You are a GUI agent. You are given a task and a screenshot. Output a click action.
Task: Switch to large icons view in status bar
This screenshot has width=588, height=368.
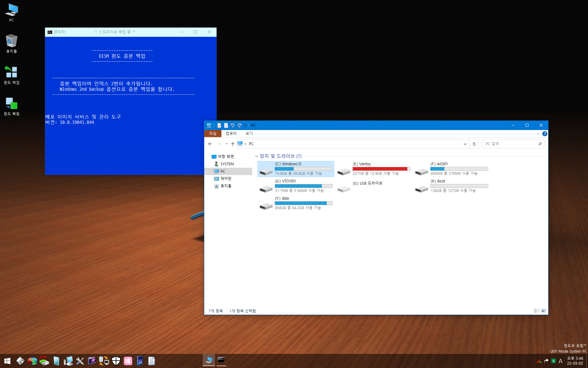(544, 311)
